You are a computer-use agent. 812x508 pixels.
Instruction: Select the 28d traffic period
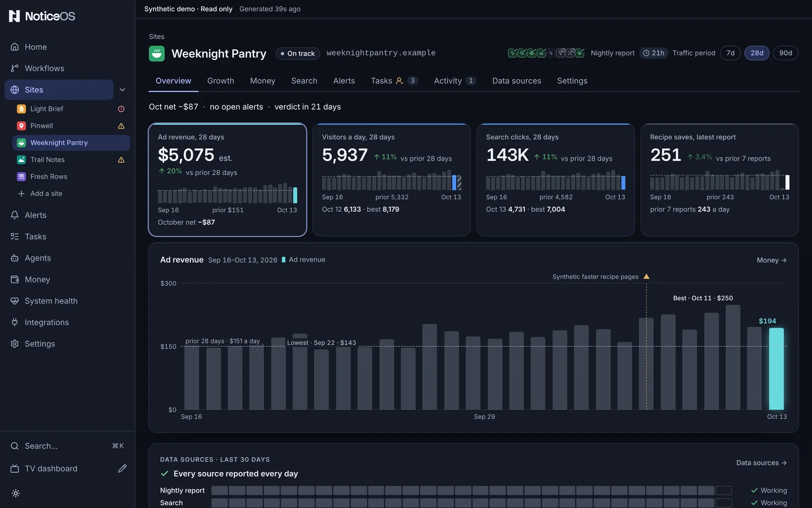coord(757,53)
